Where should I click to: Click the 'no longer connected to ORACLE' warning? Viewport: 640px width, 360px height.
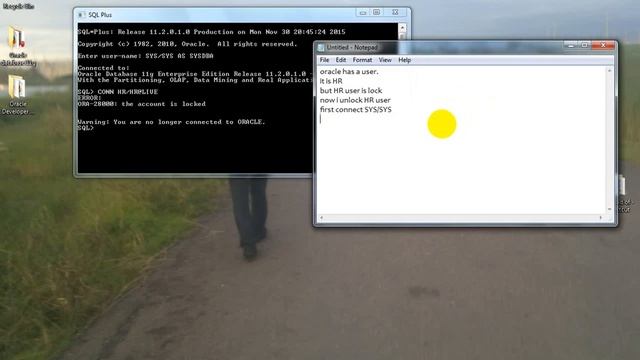pyautogui.click(x=171, y=122)
